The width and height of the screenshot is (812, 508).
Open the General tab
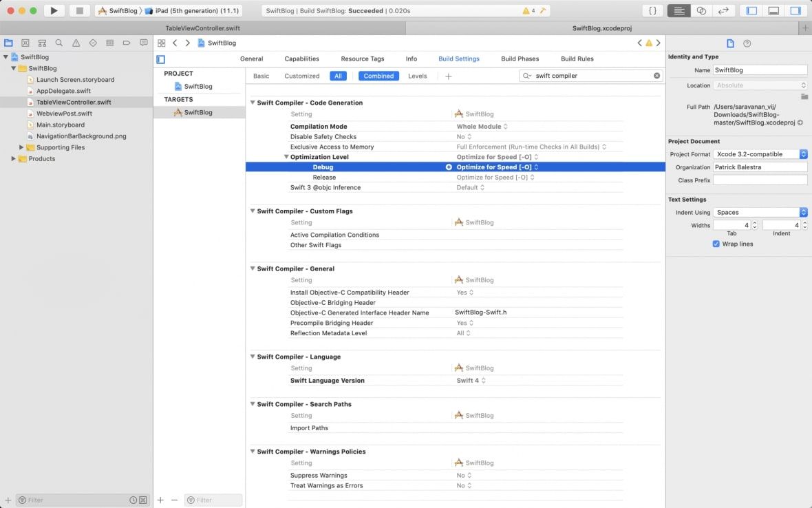[252, 59]
